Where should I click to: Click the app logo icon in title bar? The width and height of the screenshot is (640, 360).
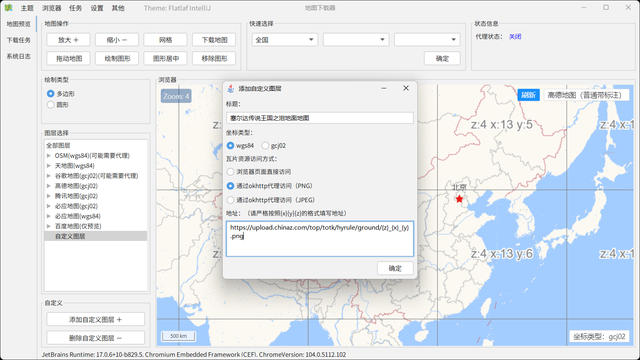[8, 7]
